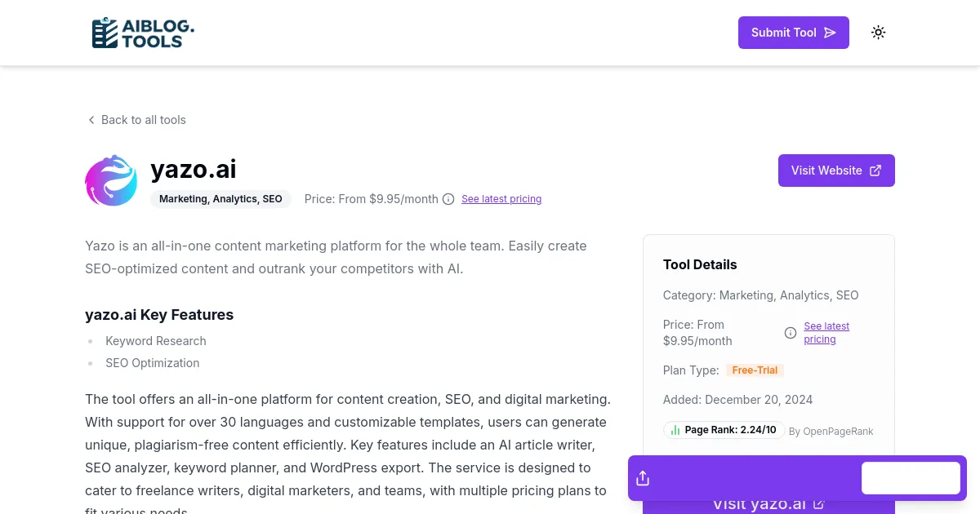The width and height of the screenshot is (980, 514).
Task: Toggle the light/dark theme sun icon
Action: pos(878,33)
